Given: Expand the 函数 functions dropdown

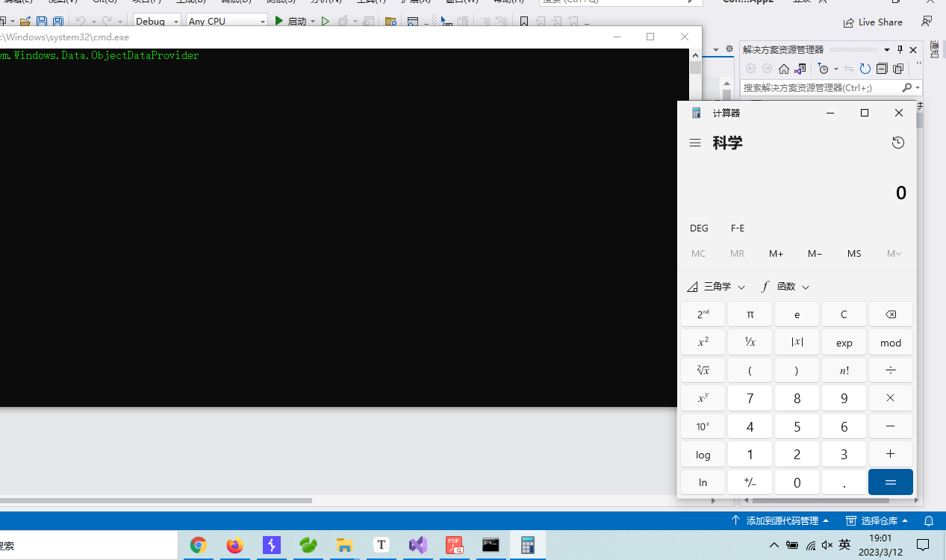Looking at the screenshot, I should click(785, 287).
